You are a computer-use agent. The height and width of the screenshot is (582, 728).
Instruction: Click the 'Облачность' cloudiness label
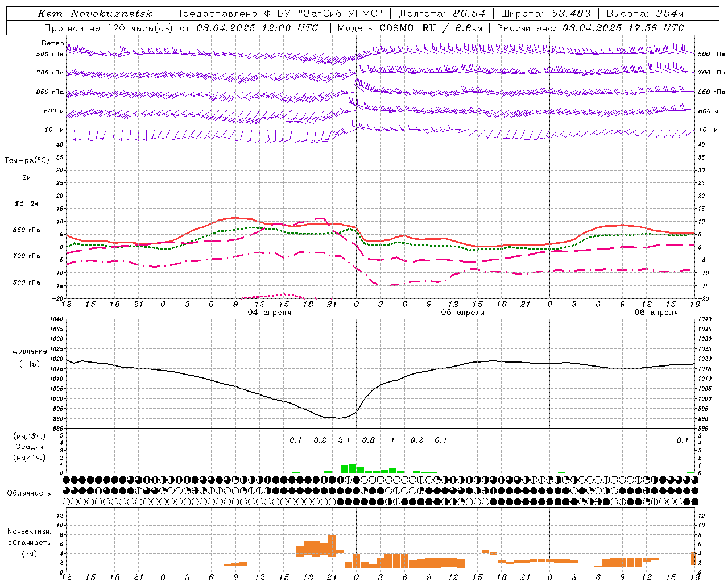pos(29,493)
